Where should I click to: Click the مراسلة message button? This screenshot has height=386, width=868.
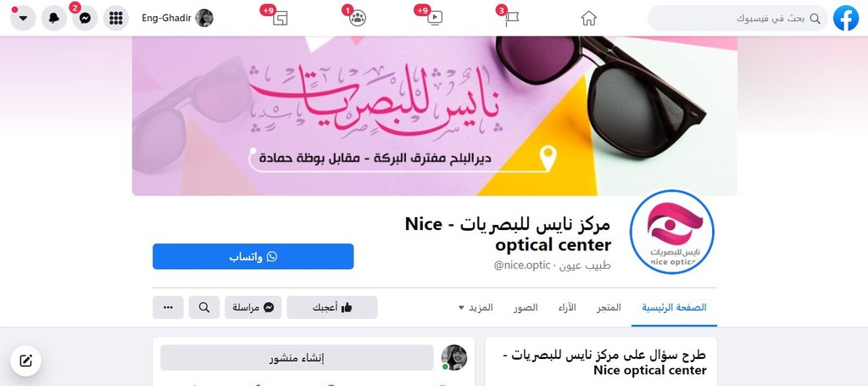[253, 307]
